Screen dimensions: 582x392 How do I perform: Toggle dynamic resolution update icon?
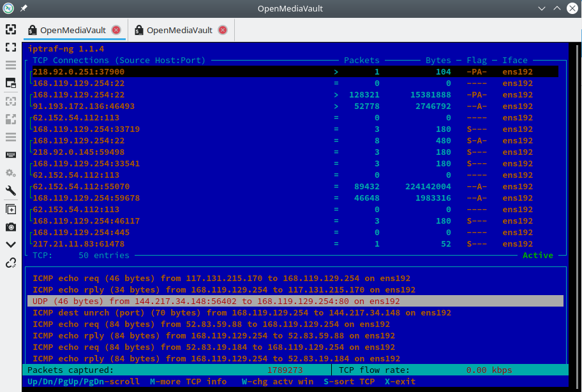click(x=11, y=101)
